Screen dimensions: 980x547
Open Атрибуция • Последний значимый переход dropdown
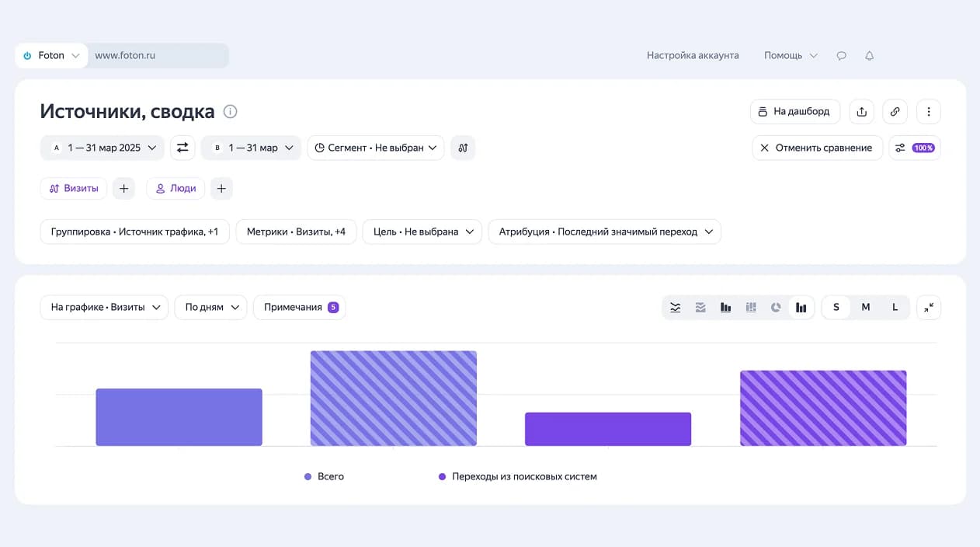[605, 232]
